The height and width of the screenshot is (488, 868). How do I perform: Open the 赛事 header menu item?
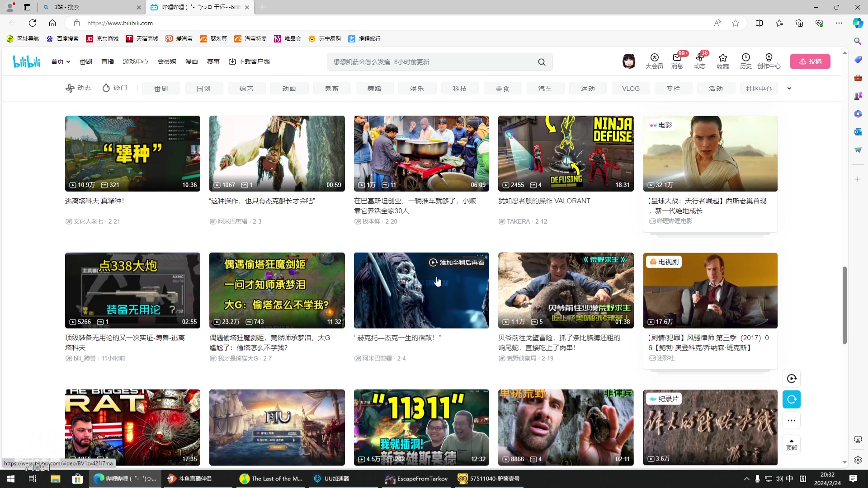[x=213, y=61]
